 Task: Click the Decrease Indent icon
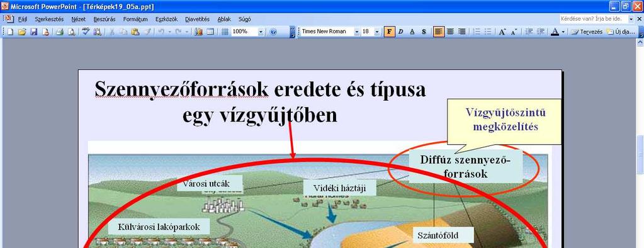pos(529,31)
